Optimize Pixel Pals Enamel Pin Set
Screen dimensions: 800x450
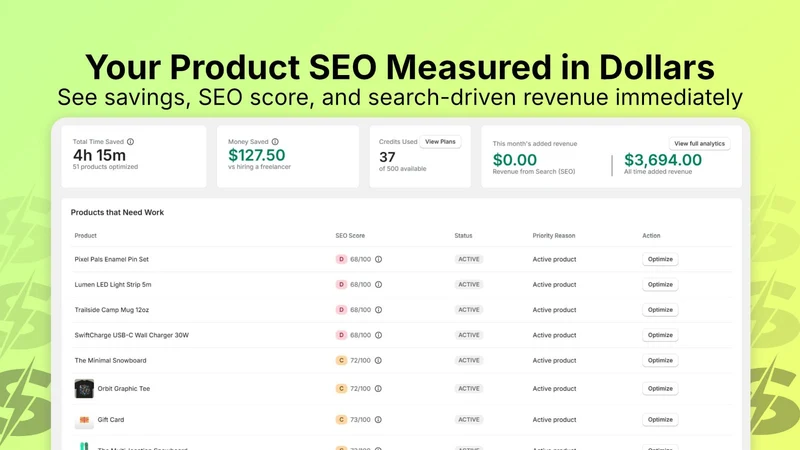pyautogui.click(x=660, y=259)
